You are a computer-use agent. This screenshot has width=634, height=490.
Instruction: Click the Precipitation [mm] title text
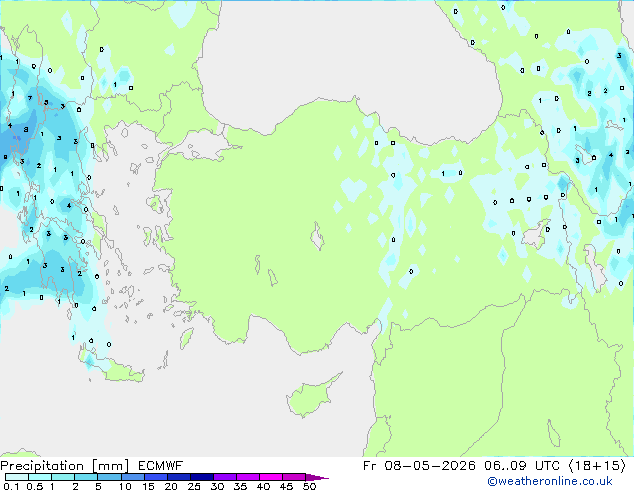coord(65,466)
